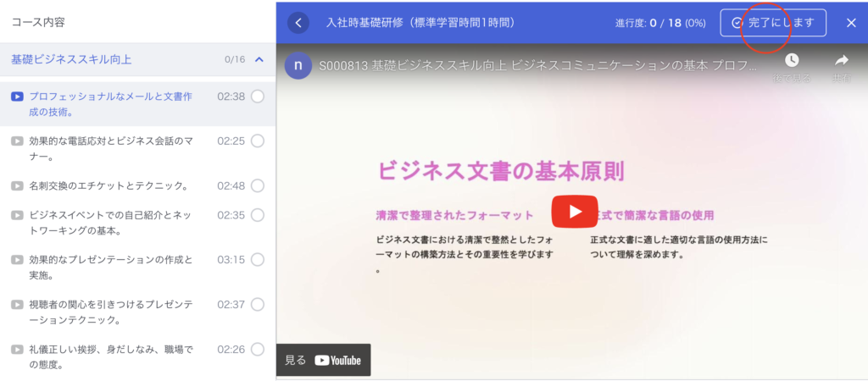
Task: Mark 効果的な電話応対 lesson completion circle
Action: 258,141
